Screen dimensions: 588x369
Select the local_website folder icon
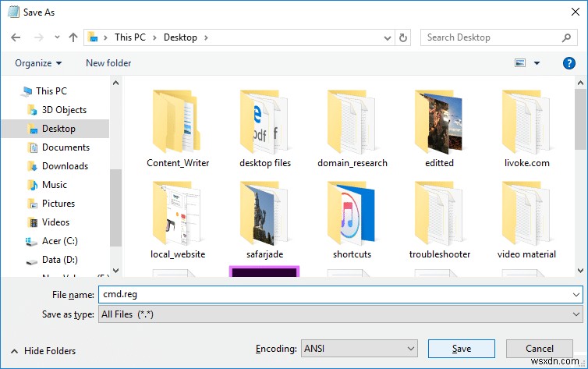click(x=177, y=213)
